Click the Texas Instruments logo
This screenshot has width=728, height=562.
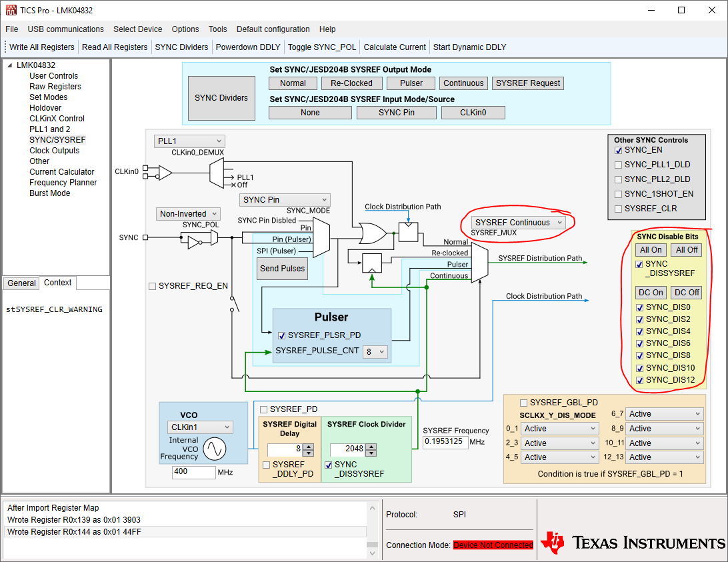click(633, 543)
